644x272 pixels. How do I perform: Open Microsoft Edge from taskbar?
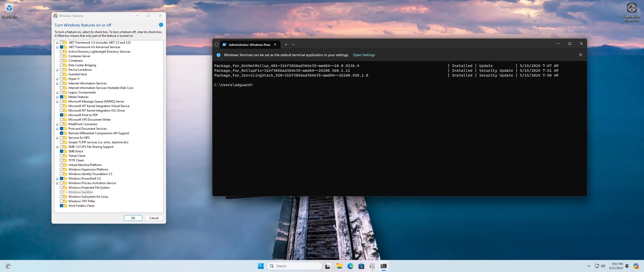(x=350, y=266)
